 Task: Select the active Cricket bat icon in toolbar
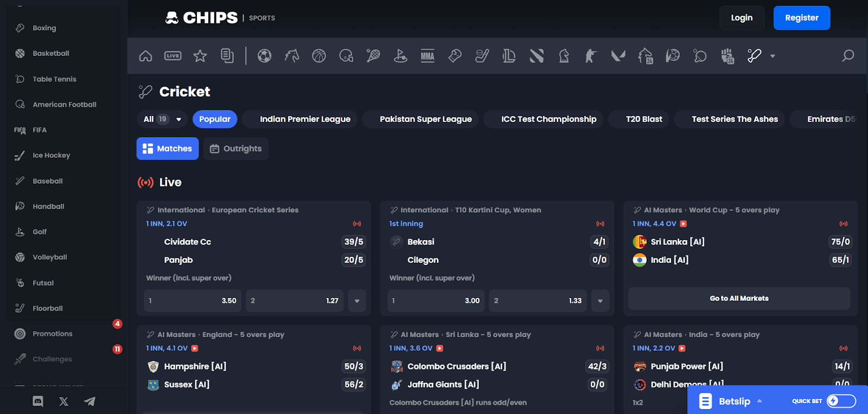click(754, 56)
